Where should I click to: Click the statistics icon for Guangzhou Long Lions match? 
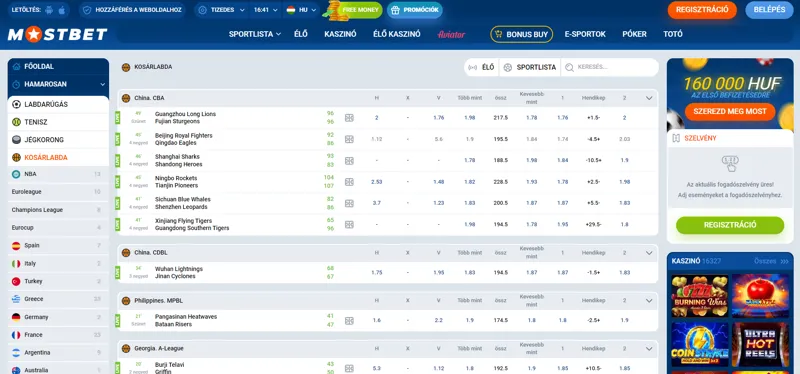[x=349, y=118]
